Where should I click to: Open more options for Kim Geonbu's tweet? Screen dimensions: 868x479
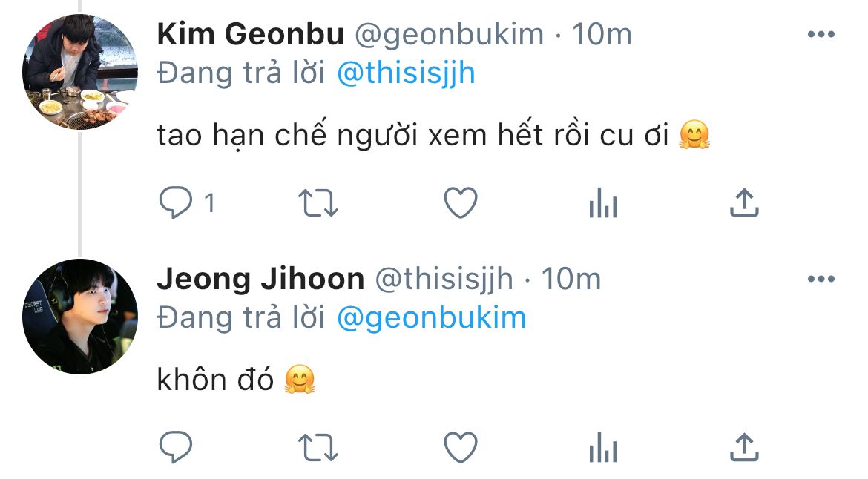tap(821, 34)
